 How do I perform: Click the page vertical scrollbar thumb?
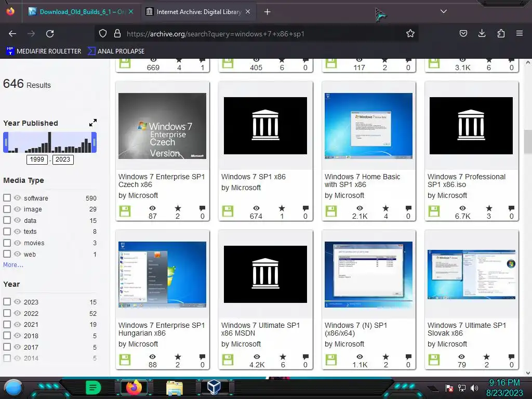[x=528, y=141]
